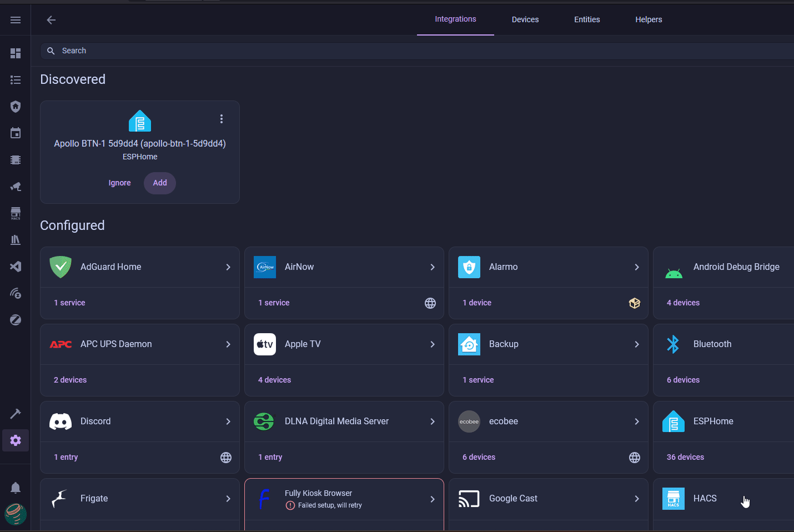Ignore the discovered Apollo BTN-1 device

119,183
